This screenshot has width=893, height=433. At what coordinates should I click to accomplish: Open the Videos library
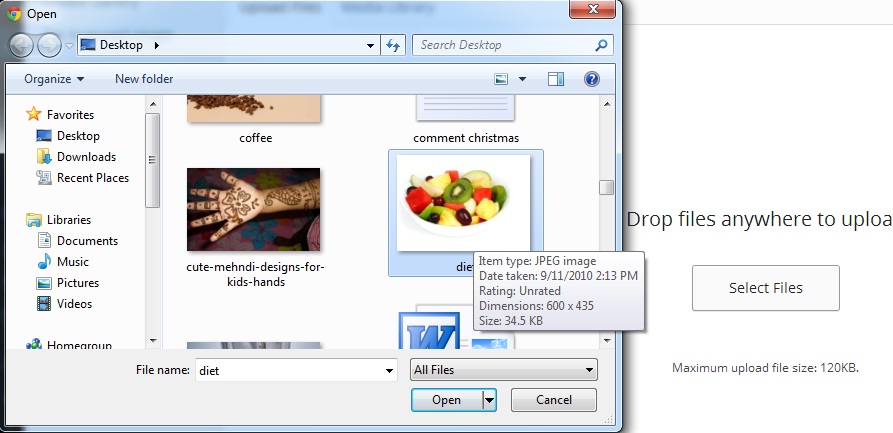pyautogui.click(x=74, y=304)
